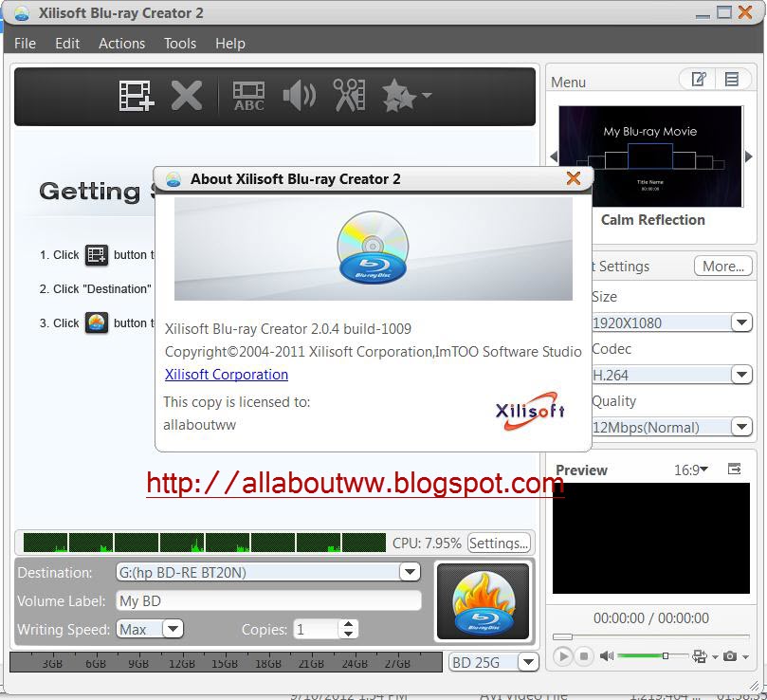The width and height of the screenshot is (767, 700).
Task: Expand the BD 25G disc type dropdown
Action: [x=528, y=662]
